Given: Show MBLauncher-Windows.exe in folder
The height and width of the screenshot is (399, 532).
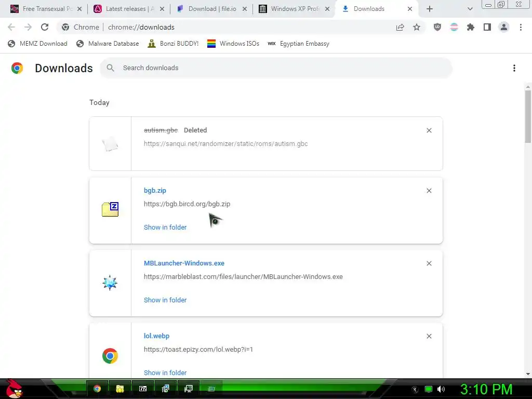Looking at the screenshot, I should (165, 300).
